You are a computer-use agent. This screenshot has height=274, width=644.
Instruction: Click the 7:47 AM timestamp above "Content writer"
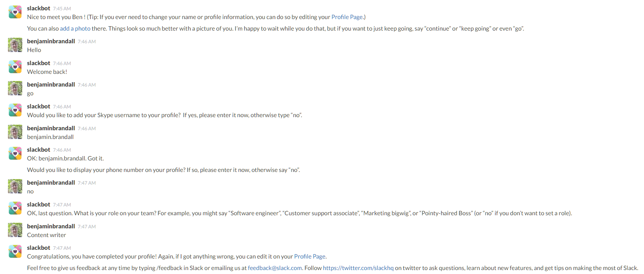[87, 227]
